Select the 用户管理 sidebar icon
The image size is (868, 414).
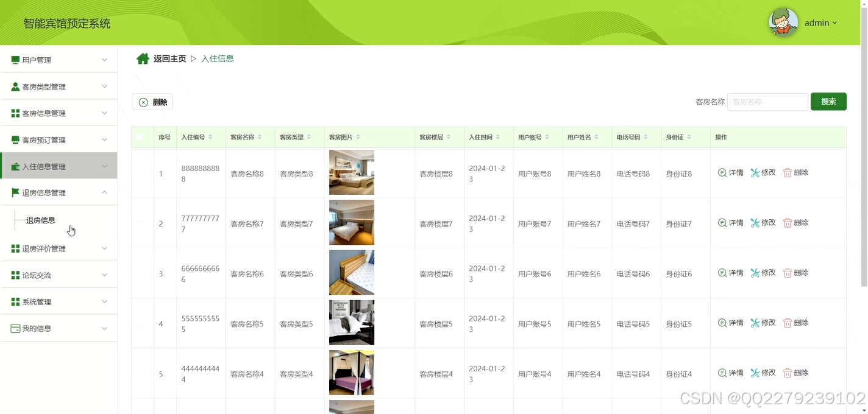14,59
